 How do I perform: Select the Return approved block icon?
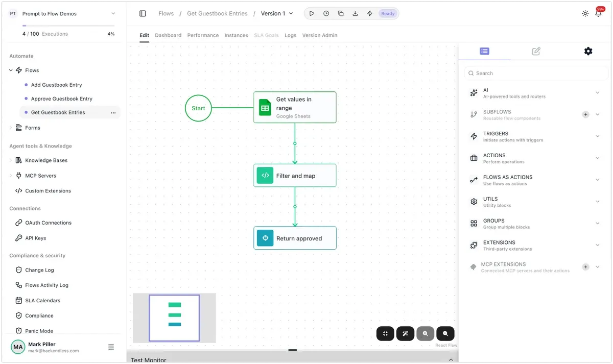coord(265,238)
